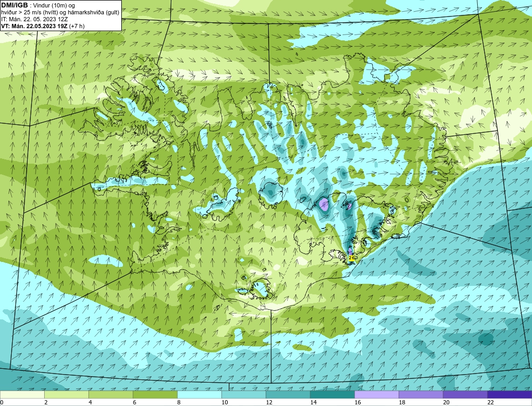The height and width of the screenshot is (406, 532).
Task: Click the 'IT: Mán. 22. 05. 2023 12Z' line
Action: (35, 19)
